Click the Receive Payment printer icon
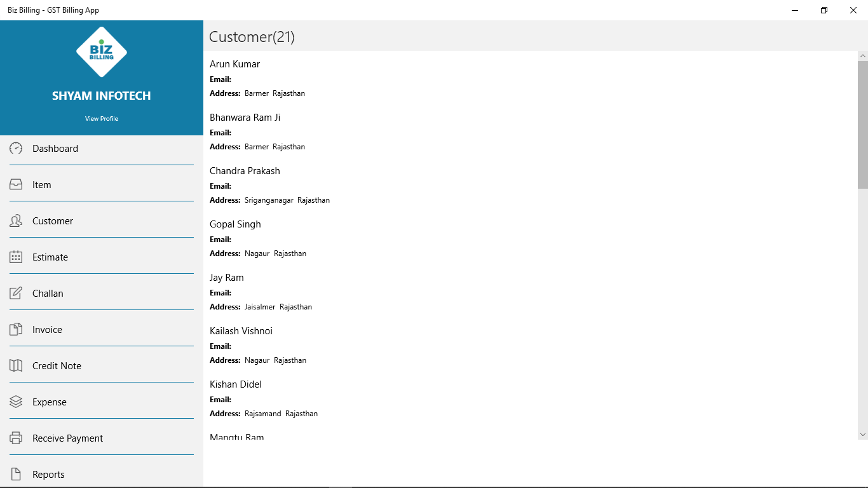 (x=16, y=438)
